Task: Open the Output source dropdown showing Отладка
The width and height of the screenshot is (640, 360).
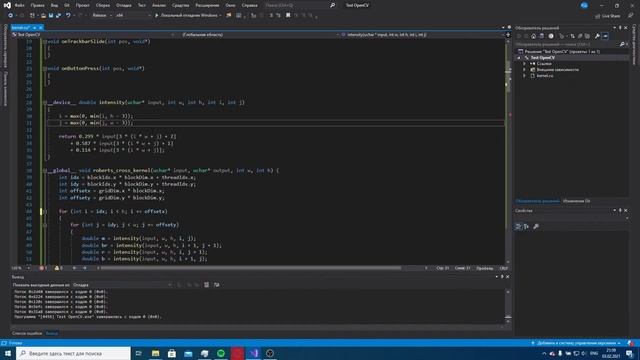Action: (122, 285)
